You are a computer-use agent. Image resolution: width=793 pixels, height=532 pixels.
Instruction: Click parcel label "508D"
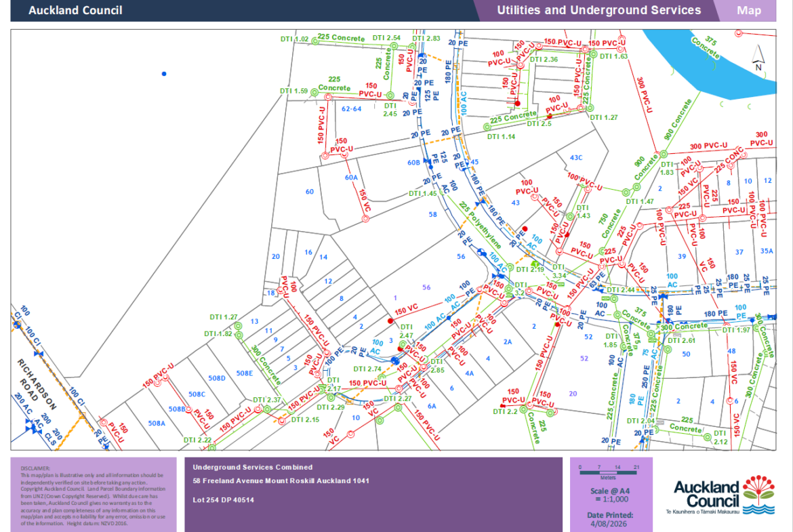pos(217,378)
